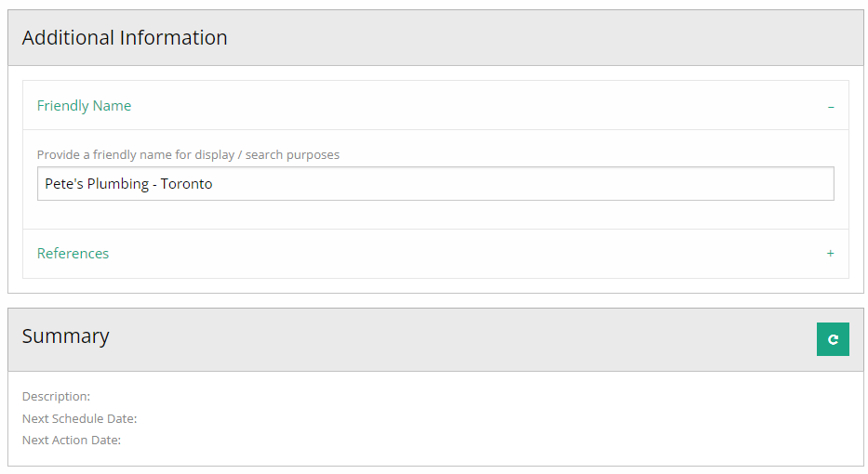Click the Next Action Date: label
This screenshot has width=868, height=474.
(72, 441)
